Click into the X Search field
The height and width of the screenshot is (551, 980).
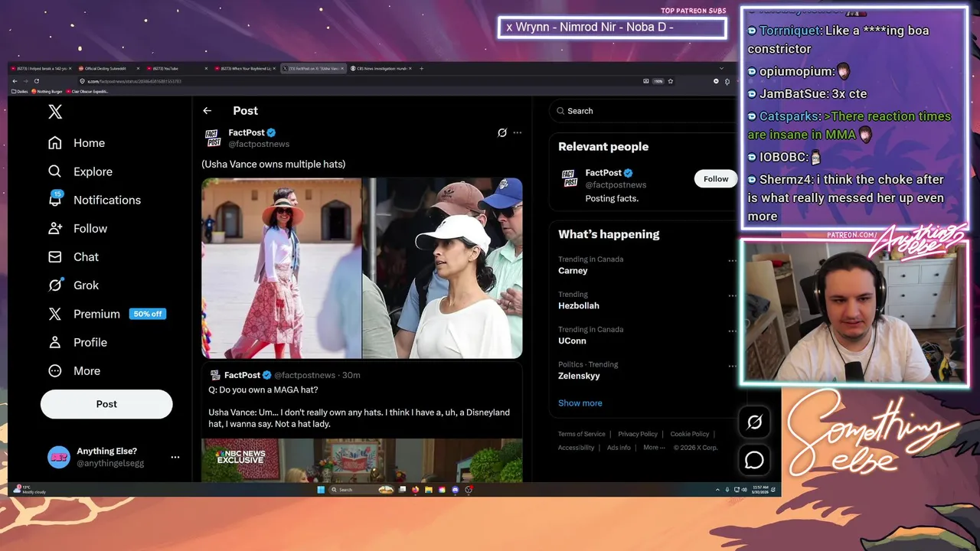[x=643, y=111]
